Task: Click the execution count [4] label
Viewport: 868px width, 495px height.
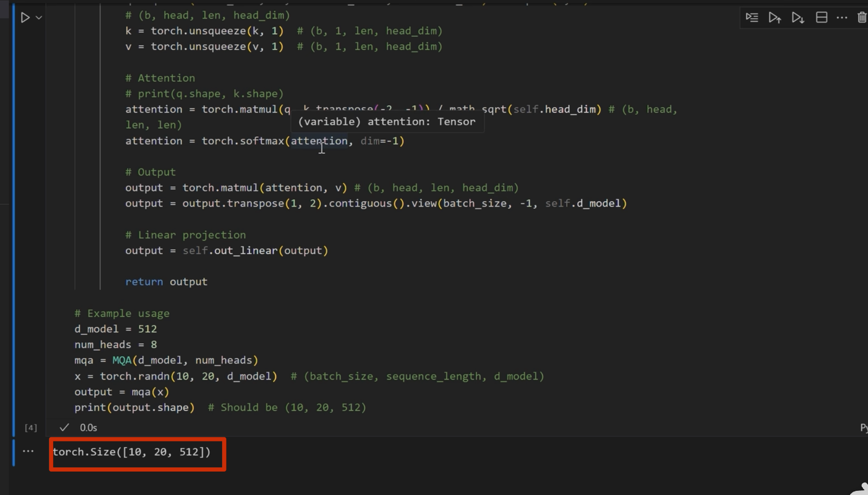Action: click(x=31, y=427)
